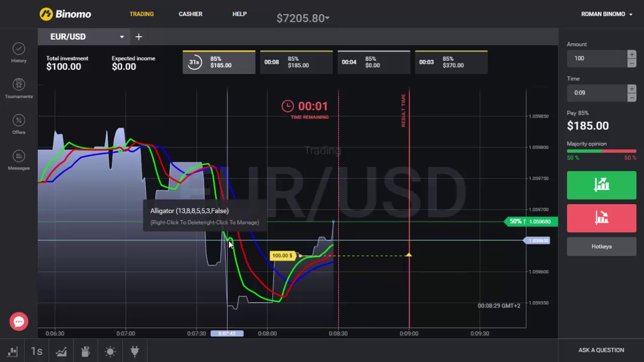Open the 1s timeframe selector
This screenshot has height=362, width=644.
pos(36,351)
